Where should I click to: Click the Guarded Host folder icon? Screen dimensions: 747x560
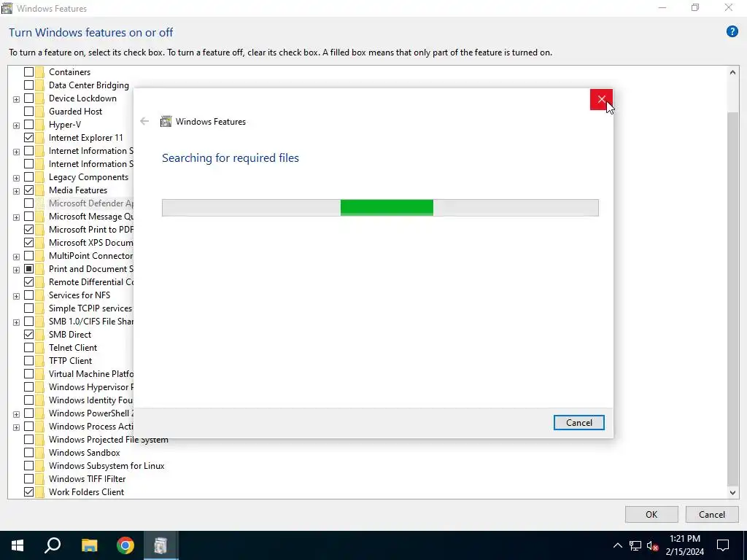point(39,112)
